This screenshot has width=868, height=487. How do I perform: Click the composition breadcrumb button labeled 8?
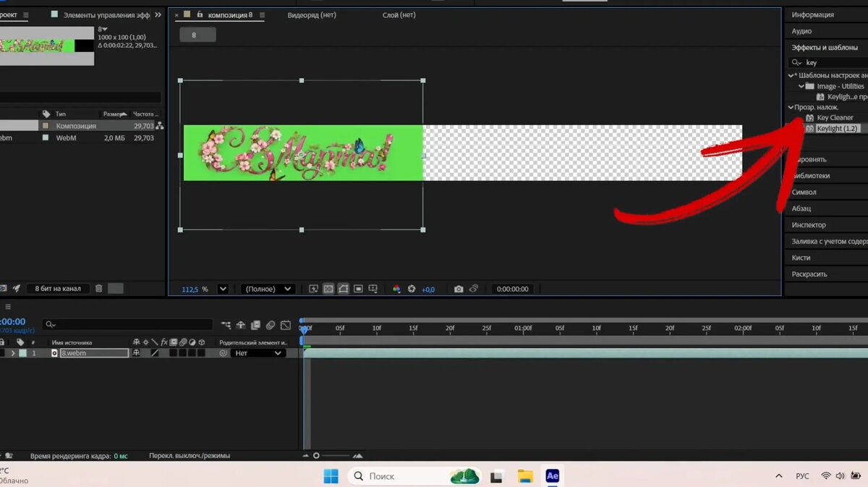(197, 35)
